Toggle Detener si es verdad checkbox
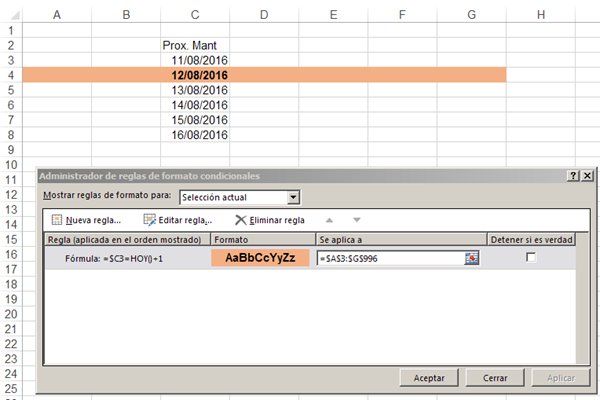Viewport: 600px width, 400px height. point(531,257)
